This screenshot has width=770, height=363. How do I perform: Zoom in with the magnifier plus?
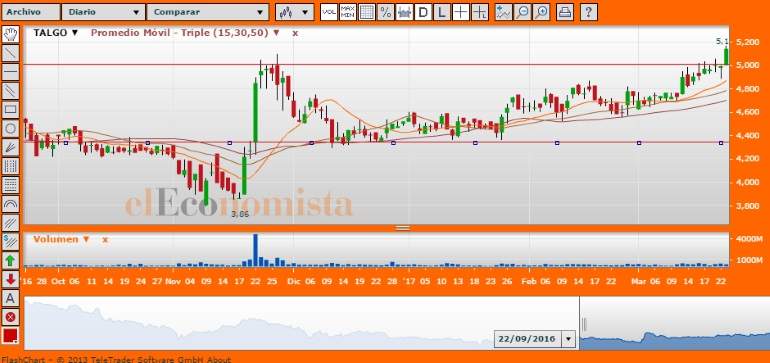pos(542,12)
